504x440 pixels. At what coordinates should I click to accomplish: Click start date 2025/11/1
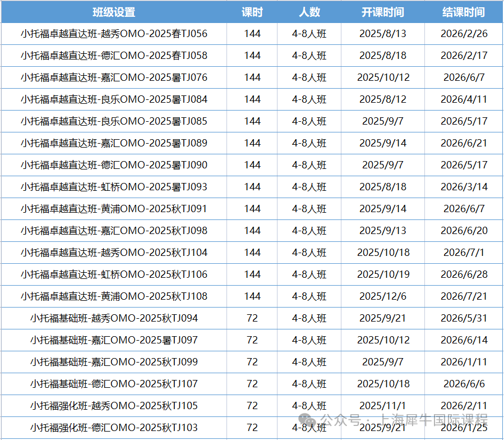382,406
